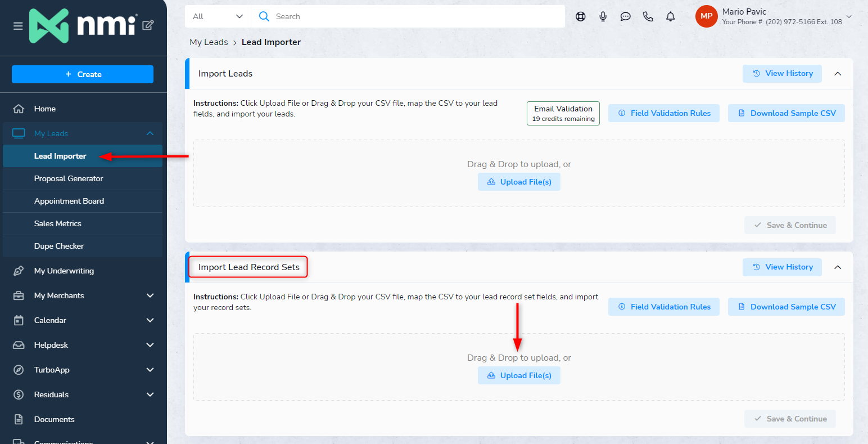Screen dimensions: 868x444
Task: Click the MP user avatar
Action: click(x=707, y=16)
